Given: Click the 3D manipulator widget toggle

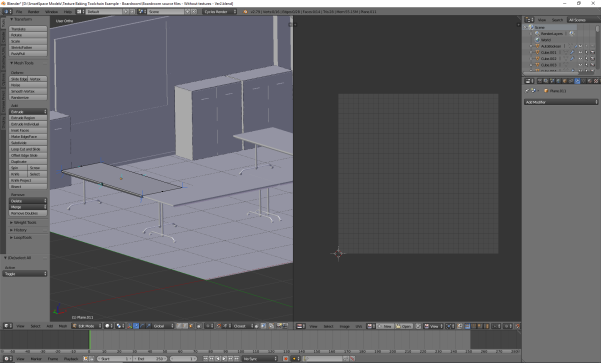Looking at the screenshot, I should click(x=130, y=326).
